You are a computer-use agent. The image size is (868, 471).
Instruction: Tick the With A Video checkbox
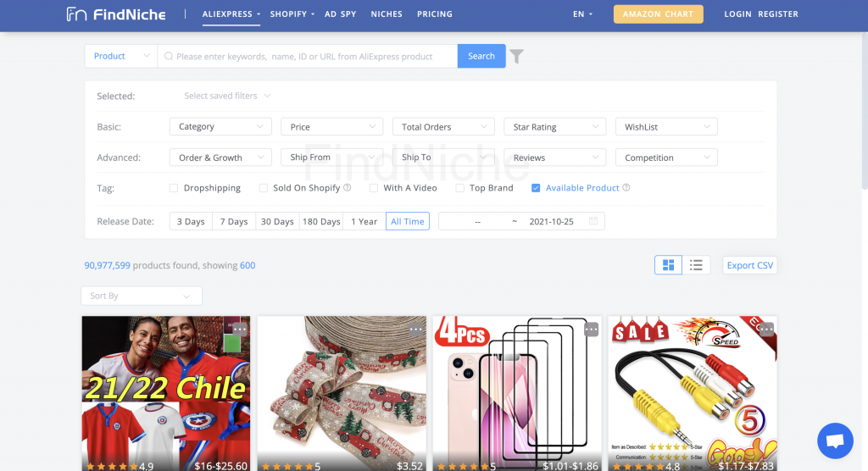coord(374,188)
